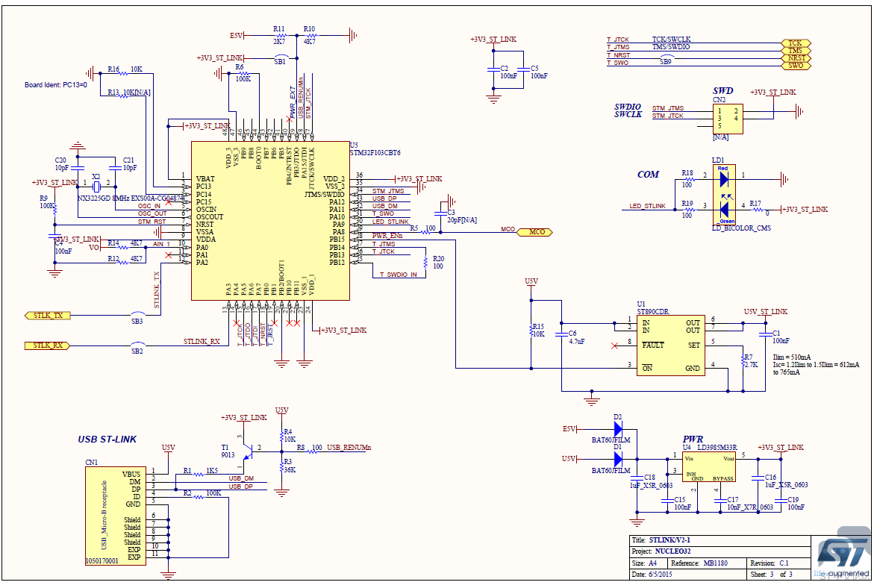Viewport: 877px width, 588px height.
Task: Select the LD3985M33R regulator U4
Action: [709, 468]
